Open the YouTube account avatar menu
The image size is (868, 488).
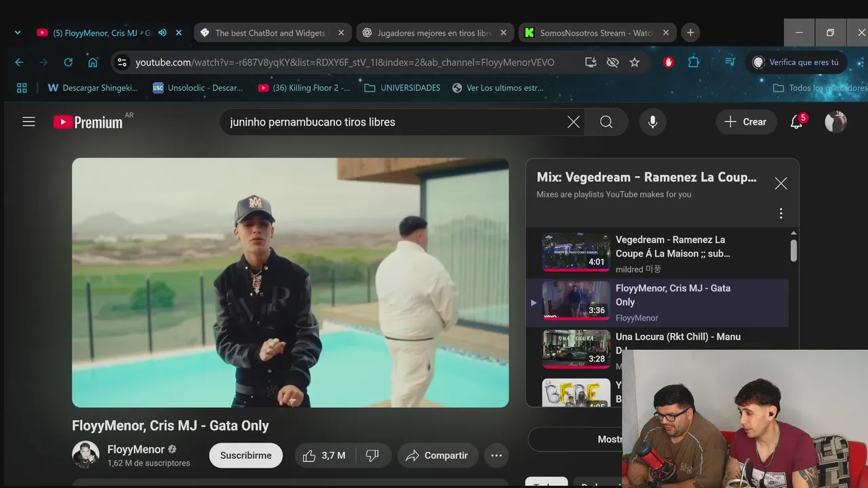click(835, 122)
